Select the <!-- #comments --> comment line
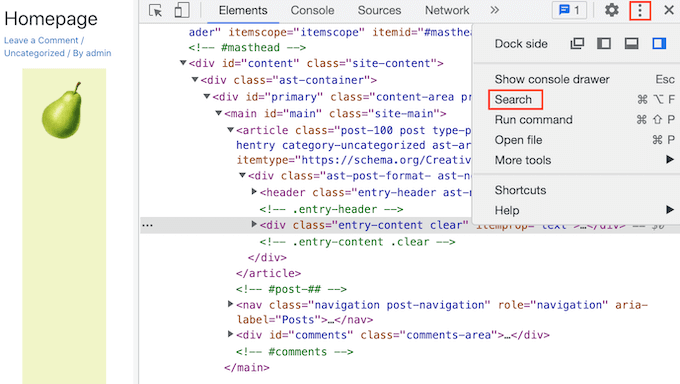Image resolution: width=680 pixels, height=384 pixels. tap(294, 351)
